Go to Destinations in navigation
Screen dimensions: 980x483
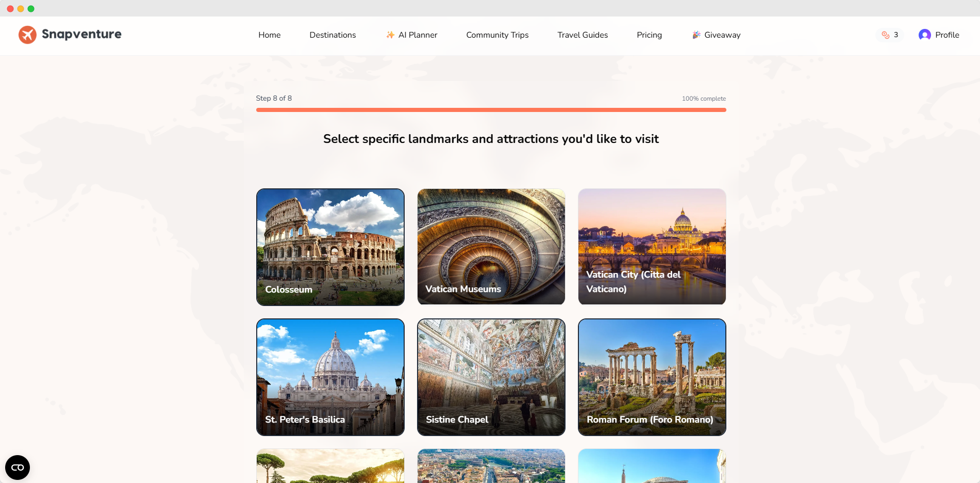pos(333,35)
